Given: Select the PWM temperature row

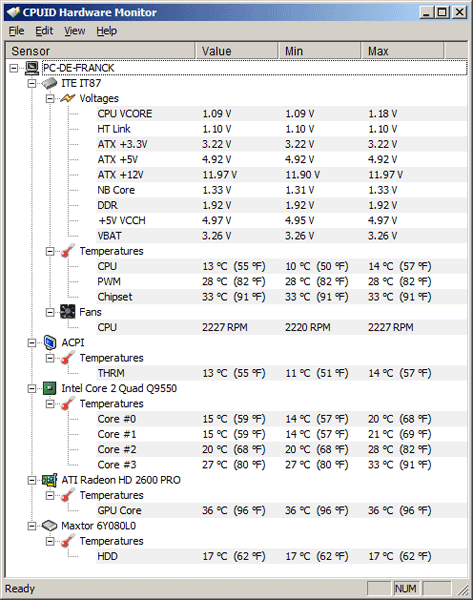Looking at the screenshot, I should (281, 282).
